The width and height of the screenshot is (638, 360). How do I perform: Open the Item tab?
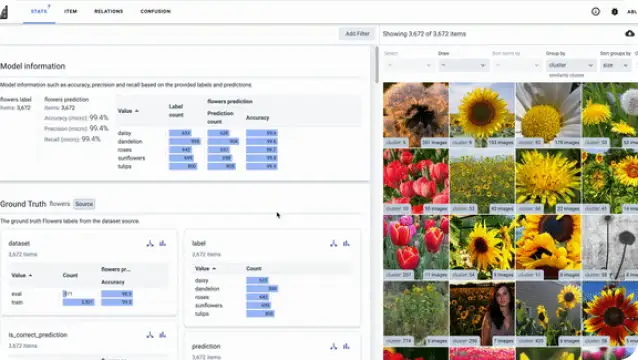70,11
